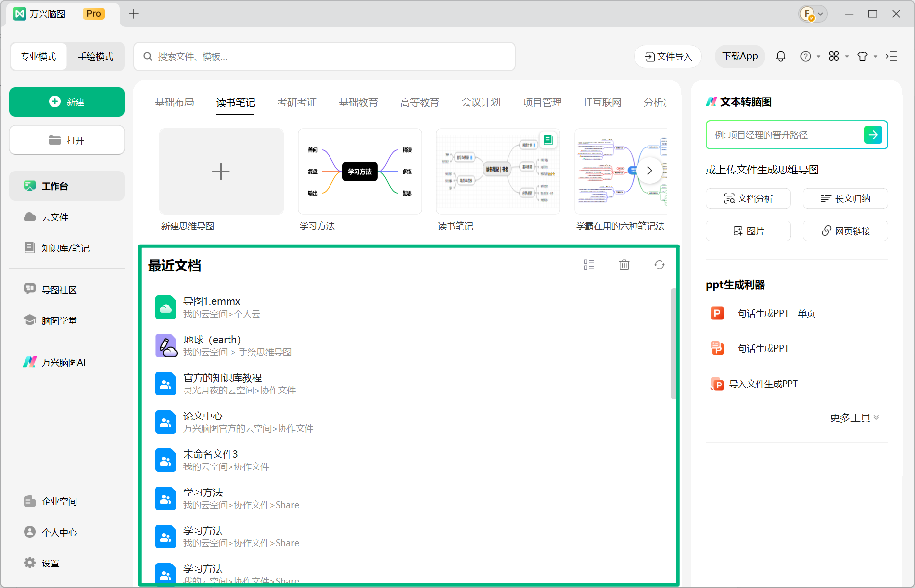This screenshot has width=915, height=588.
Task: Open the help question mark menu
Action: tap(810, 56)
